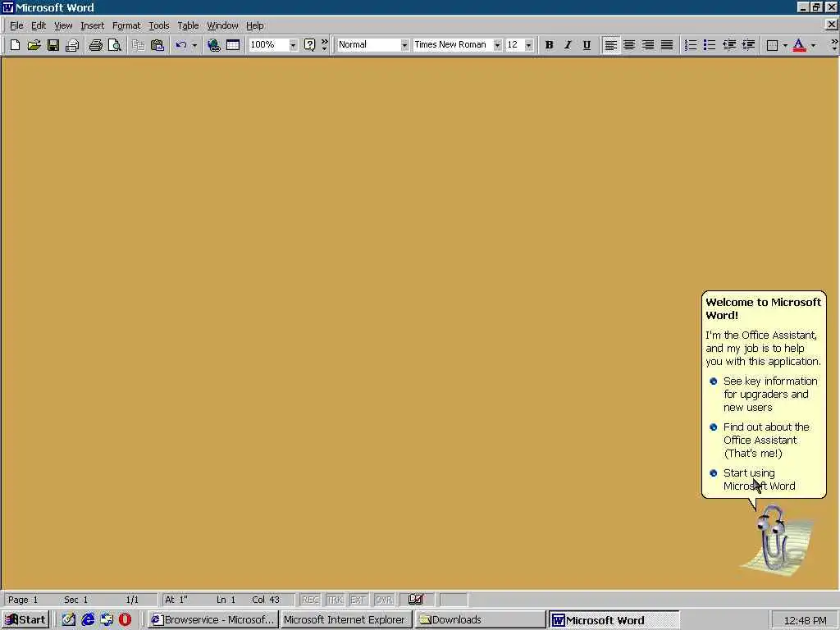Open the Insert menu

point(92,25)
